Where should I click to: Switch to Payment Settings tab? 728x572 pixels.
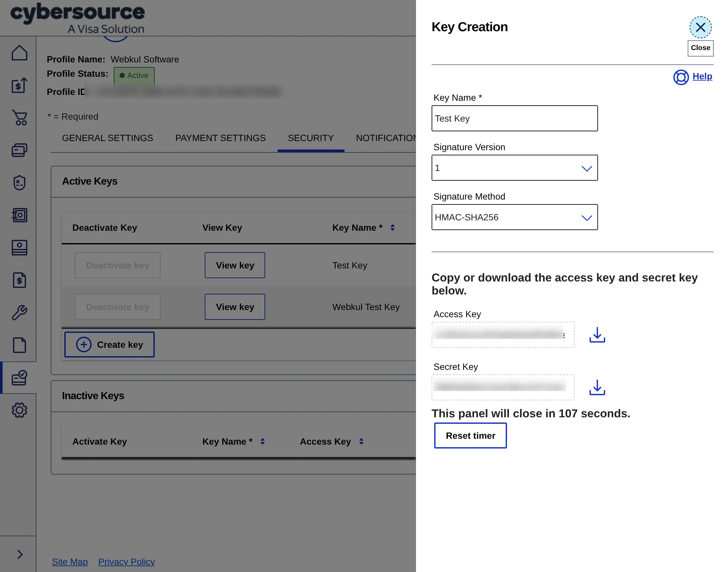pos(220,138)
